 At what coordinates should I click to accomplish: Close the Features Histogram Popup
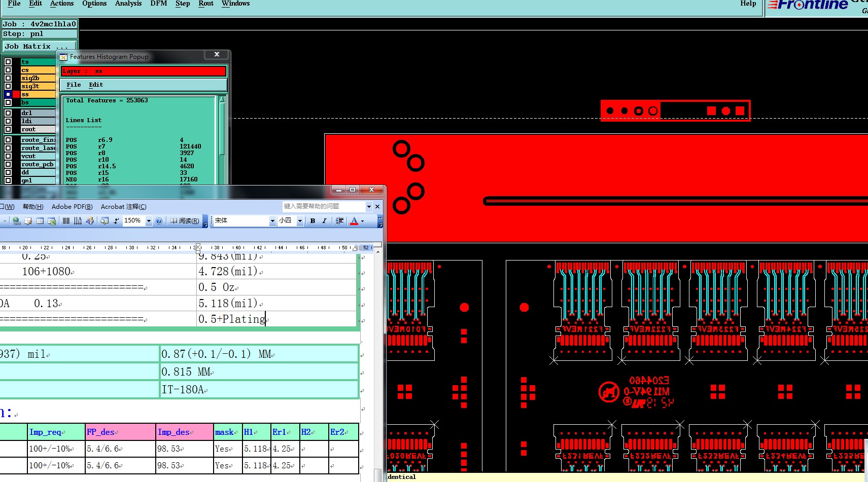[x=217, y=54]
